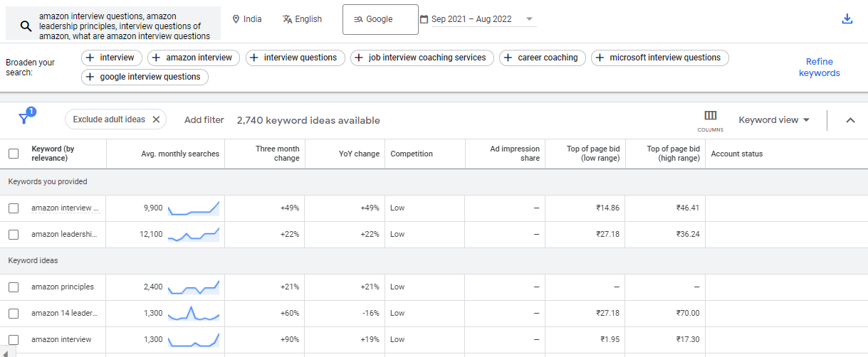
Task: Check the 'amazon interview …' row checkbox
Action: tap(14, 208)
